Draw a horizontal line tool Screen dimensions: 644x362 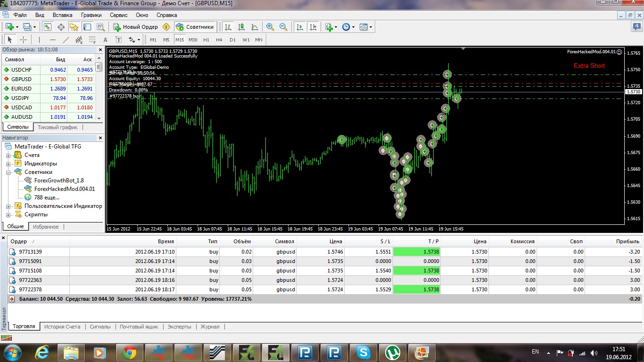(x=53, y=40)
